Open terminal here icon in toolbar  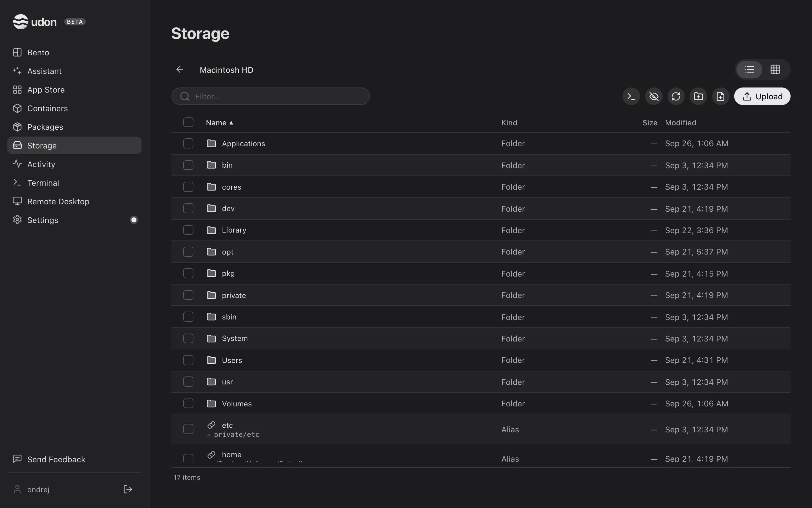(631, 97)
